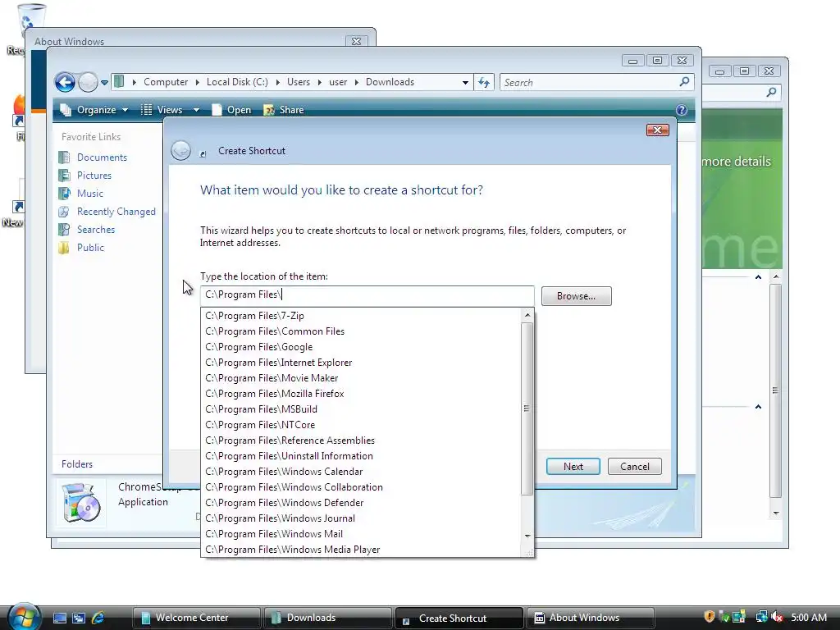The image size is (840, 630).
Task: Expand the address bar history dropdown
Action: [x=465, y=83]
